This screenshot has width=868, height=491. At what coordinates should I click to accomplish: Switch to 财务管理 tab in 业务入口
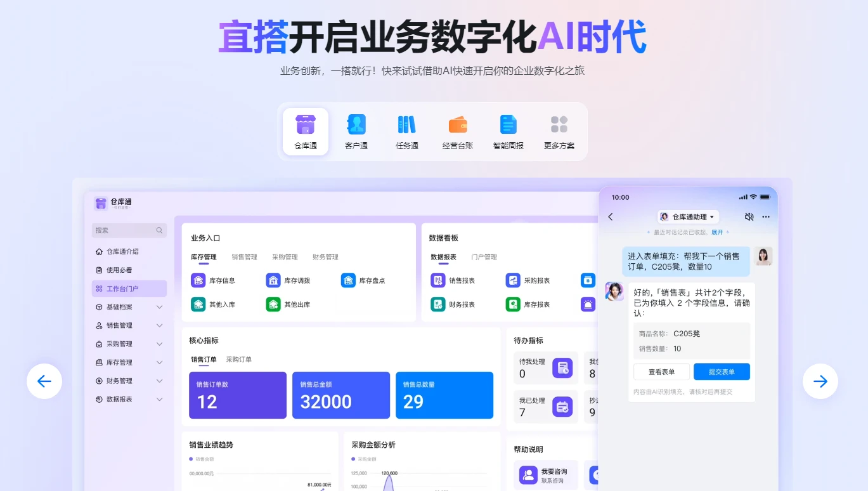325,257
